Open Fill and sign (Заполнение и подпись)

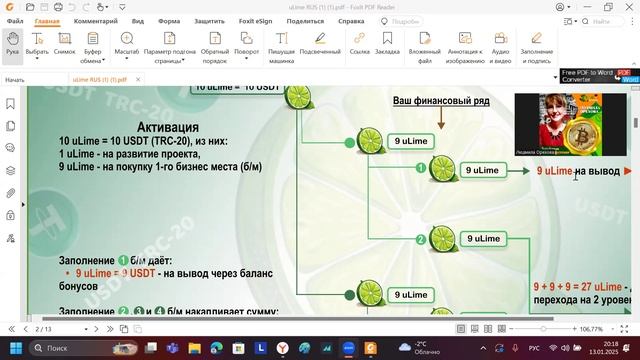point(536,47)
